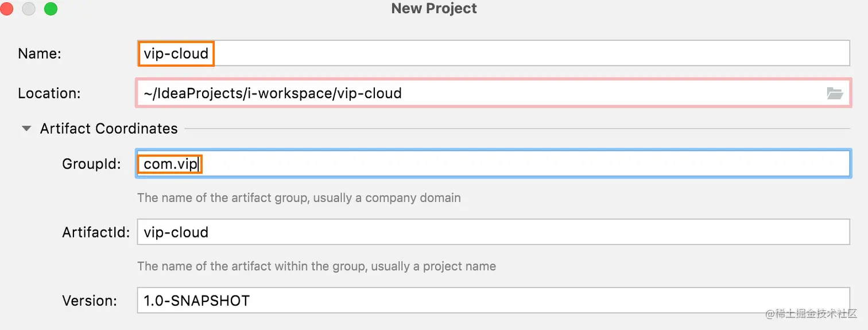This screenshot has width=868, height=330.
Task: Click the Artifact Coordinates section heading
Action: [108, 129]
